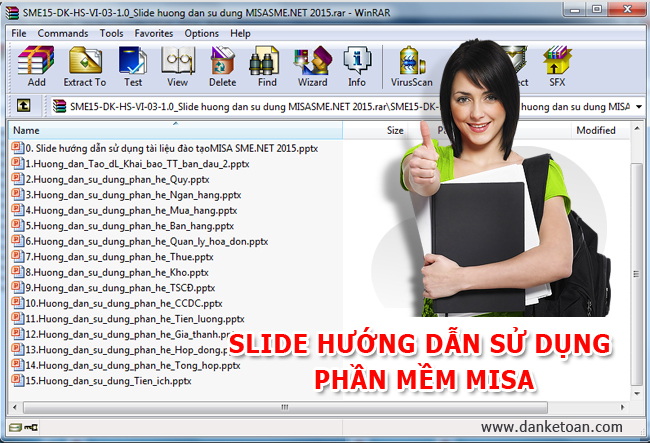This screenshot has width=650, height=443.
Task: Select 1.Huong_dan_Tao_dL_Khai_bao_TT_ban_dau_2.pptx
Action: click(131, 164)
